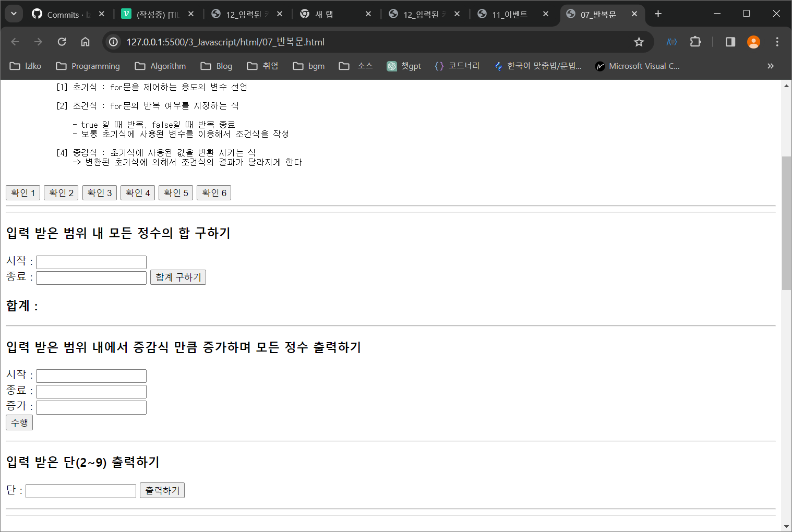This screenshot has height=532, width=792.
Task: Expand the bookmarks overflow chevron
Action: 770,66
